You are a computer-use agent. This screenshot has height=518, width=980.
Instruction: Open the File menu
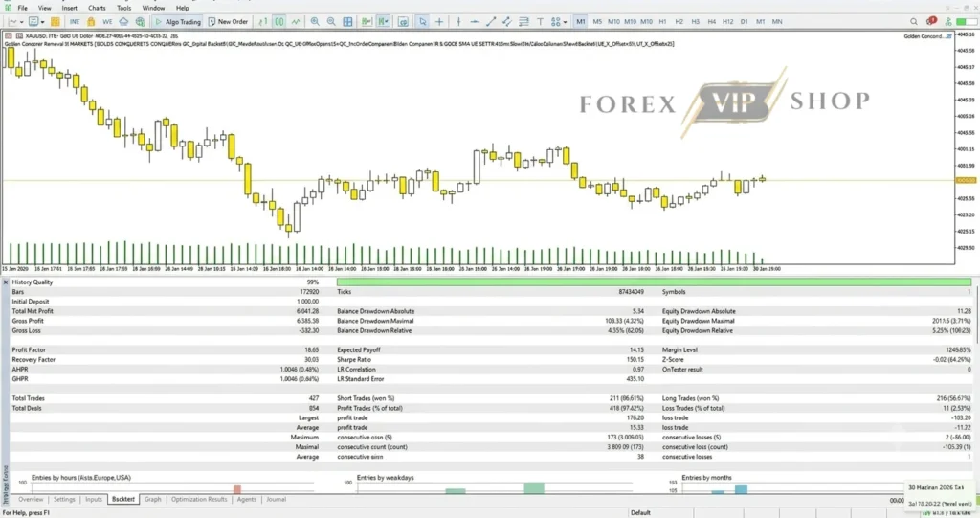tap(23, 8)
